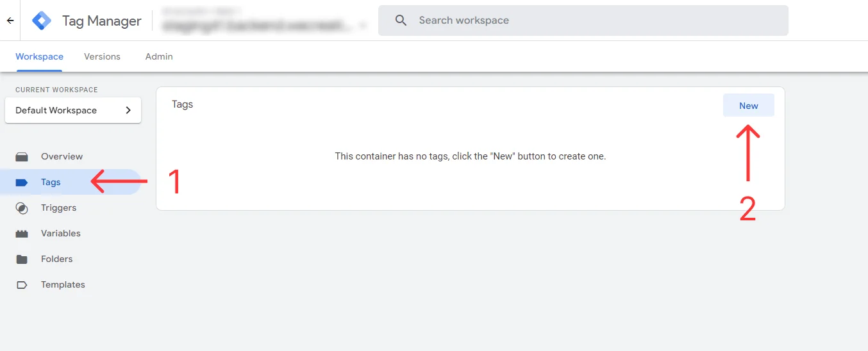Click the Templates outline tag icon
The image size is (868, 351).
point(22,285)
